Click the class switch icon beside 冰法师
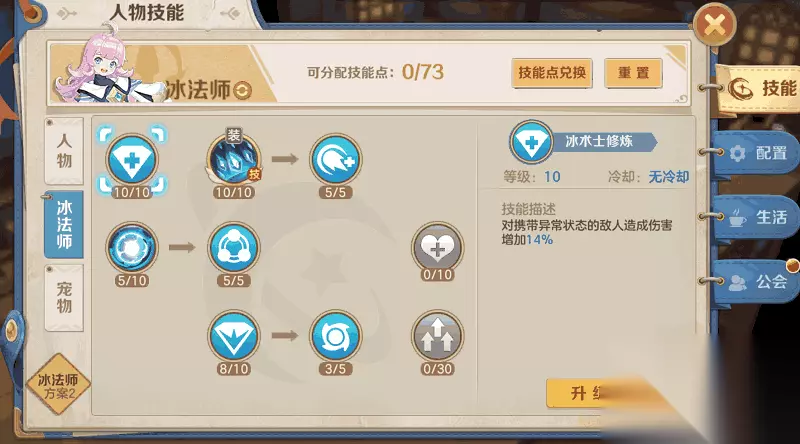Screen dimensions: 800x444 point(242,90)
